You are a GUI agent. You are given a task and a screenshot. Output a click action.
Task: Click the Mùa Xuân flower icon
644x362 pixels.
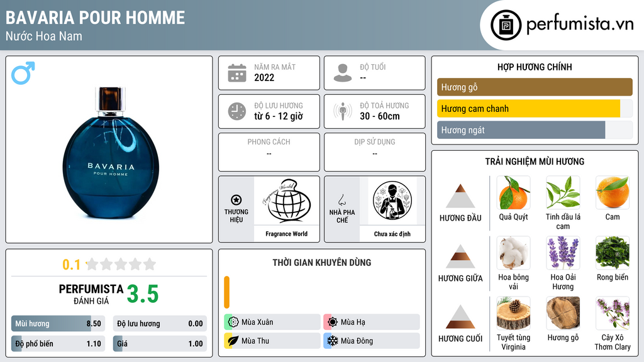point(233,322)
